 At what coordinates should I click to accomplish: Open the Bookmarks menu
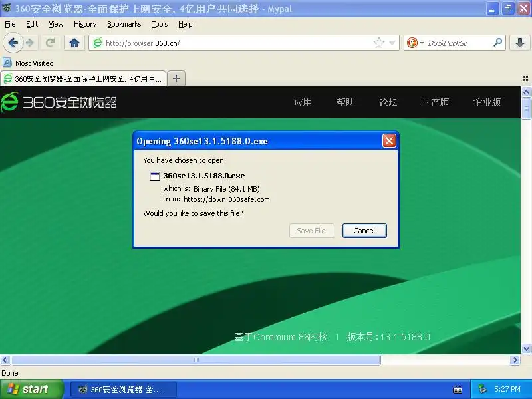tap(124, 24)
